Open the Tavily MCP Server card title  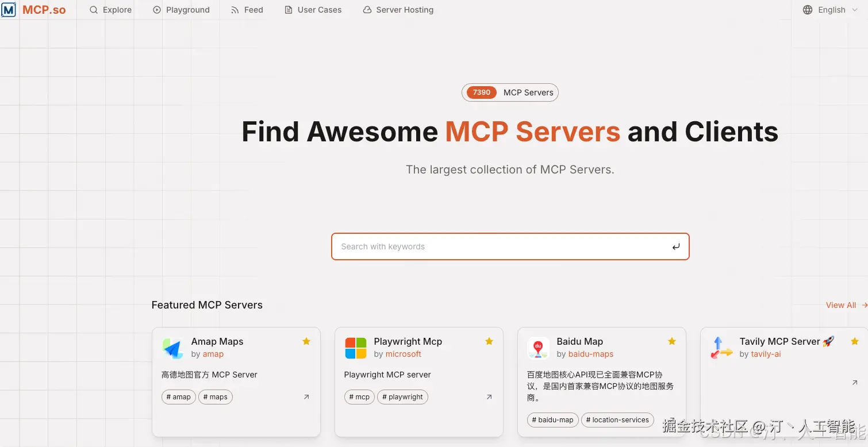tap(786, 341)
